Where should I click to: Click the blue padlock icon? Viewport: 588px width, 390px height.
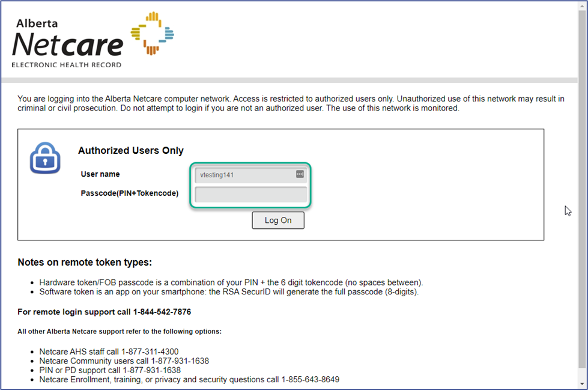[x=45, y=158]
